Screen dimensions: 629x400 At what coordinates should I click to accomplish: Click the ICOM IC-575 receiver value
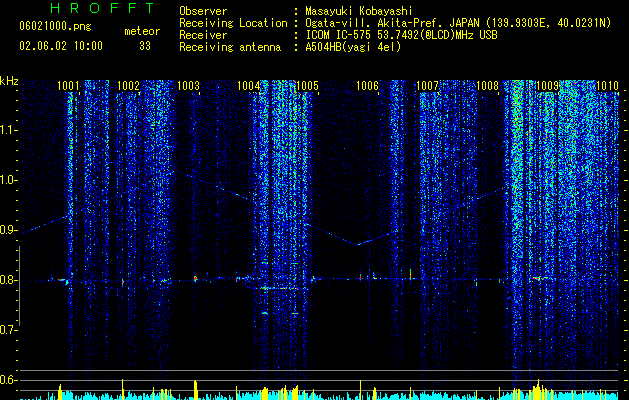tap(401, 35)
